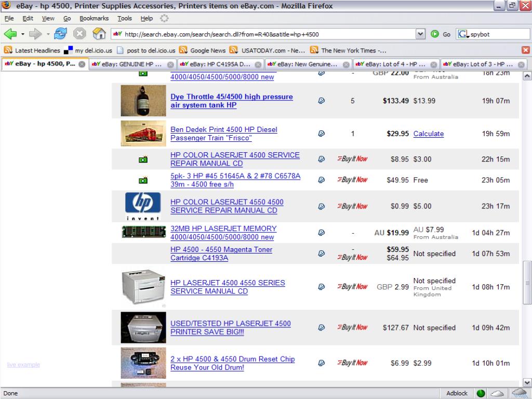Open 'HP 4500 - 4550 Magenta Toner' listing
532x399 pixels.
[x=221, y=254]
